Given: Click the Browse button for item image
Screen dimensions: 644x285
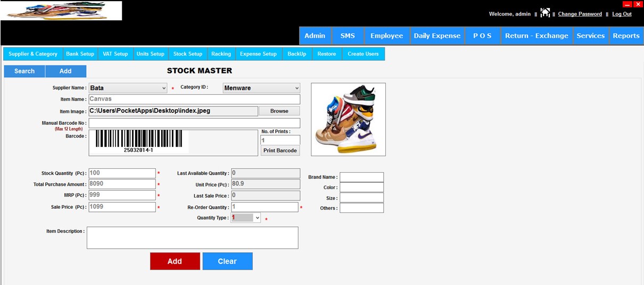Looking at the screenshot, I should pos(279,111).
